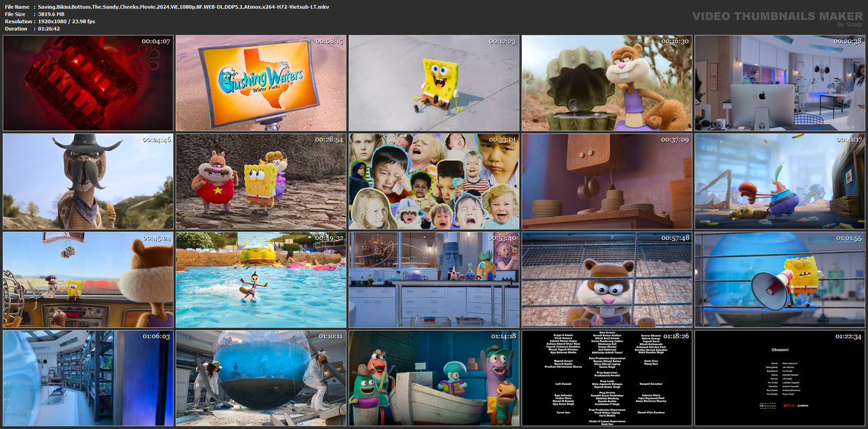Click the resolution value 1920x1080 / 23.98 fps
The width and height of the screenshot is (868, 429).
66,21
